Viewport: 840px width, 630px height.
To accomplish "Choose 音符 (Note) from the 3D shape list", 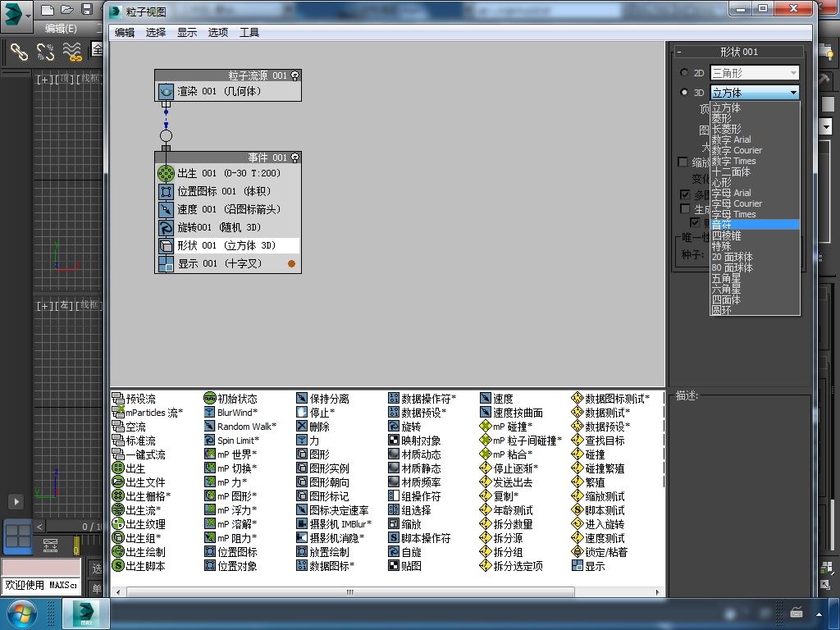I will [x=755, y=225].
